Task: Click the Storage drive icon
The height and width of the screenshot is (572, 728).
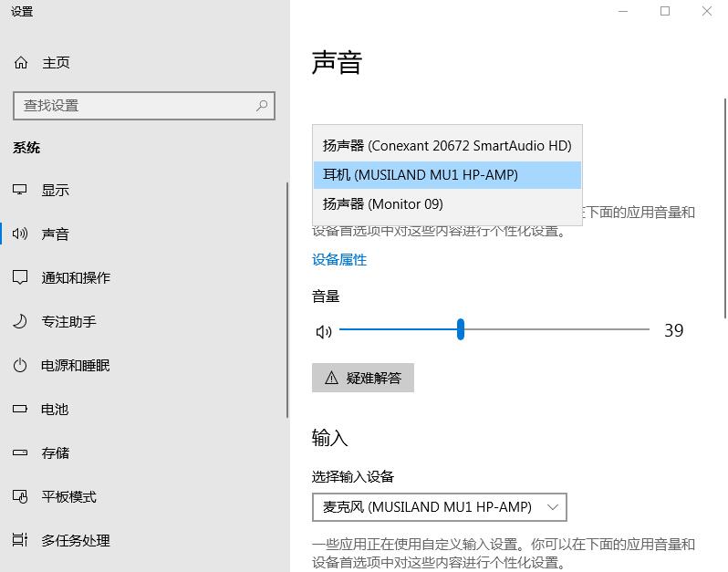Action: (20, 452)
